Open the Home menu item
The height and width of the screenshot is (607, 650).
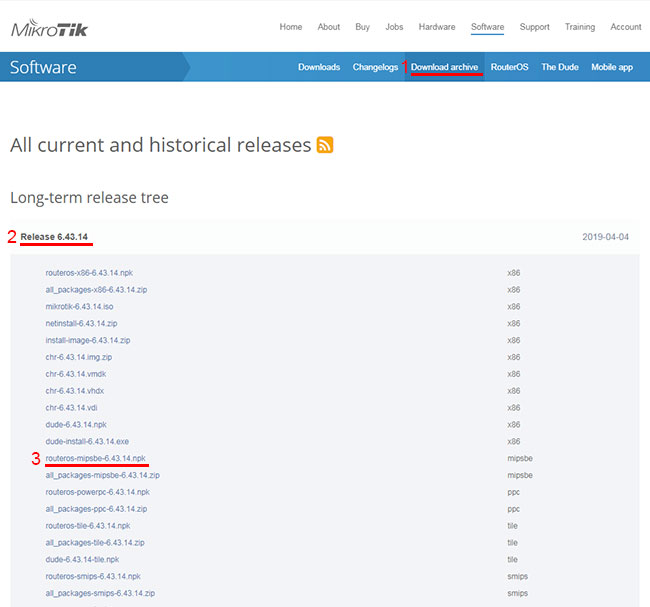(291, 27)
